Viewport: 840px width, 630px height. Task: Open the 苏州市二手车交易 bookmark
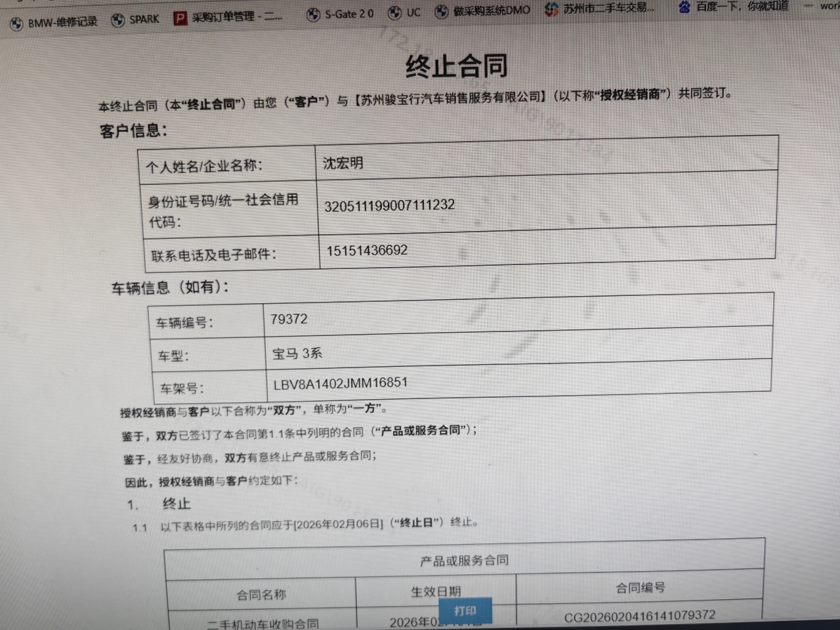point(601,9)
